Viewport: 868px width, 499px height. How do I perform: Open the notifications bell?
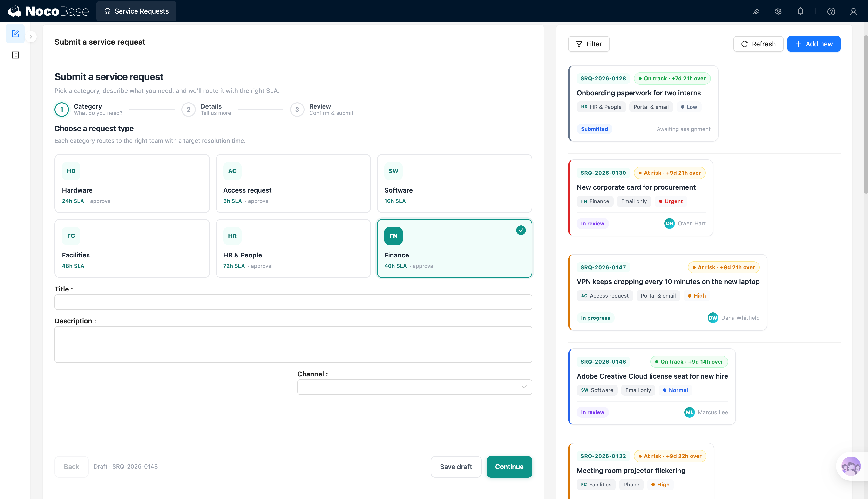(x=800, y=12)
